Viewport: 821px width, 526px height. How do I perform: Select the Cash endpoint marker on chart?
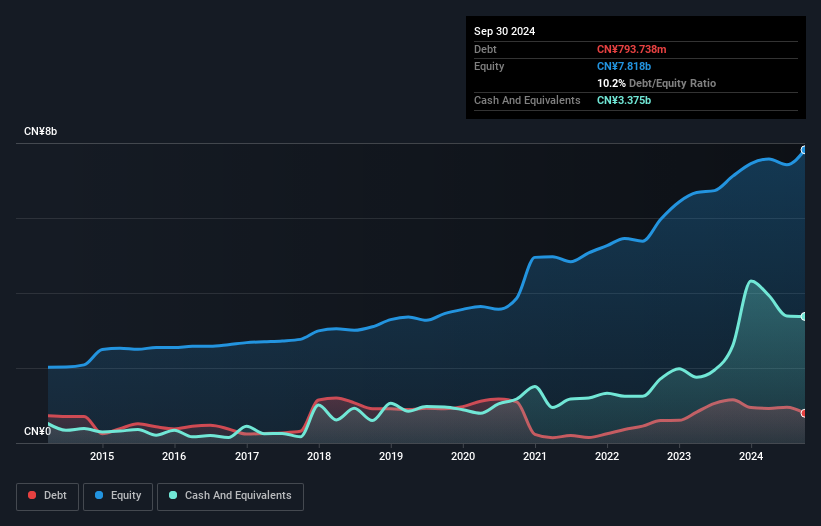804,317
